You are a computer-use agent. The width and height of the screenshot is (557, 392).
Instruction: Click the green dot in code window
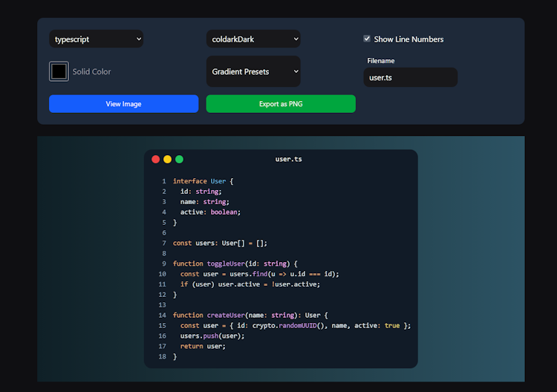pos(180,159)
